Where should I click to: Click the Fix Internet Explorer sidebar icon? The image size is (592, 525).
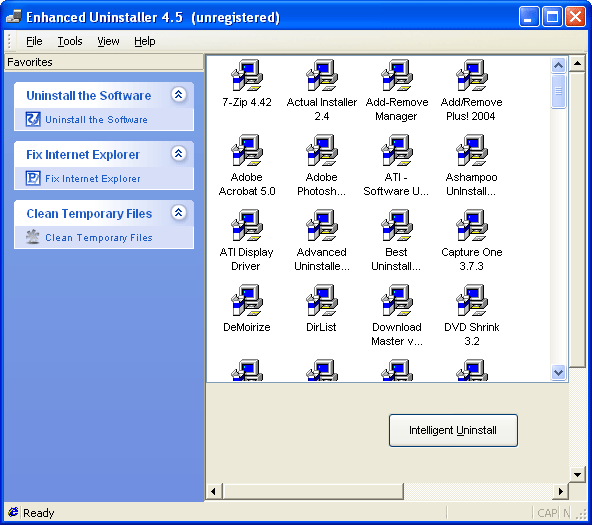pyautogui.click(x=33, y=178)
